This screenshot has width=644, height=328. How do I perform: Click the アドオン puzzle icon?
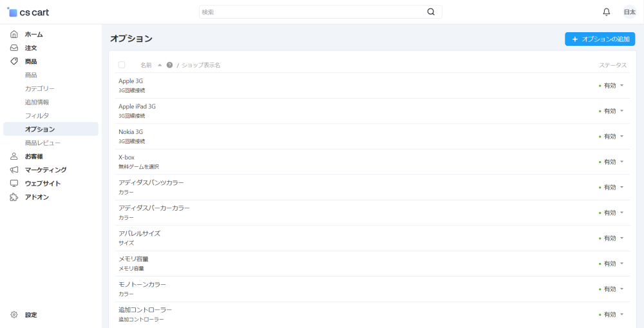point(14,197)
